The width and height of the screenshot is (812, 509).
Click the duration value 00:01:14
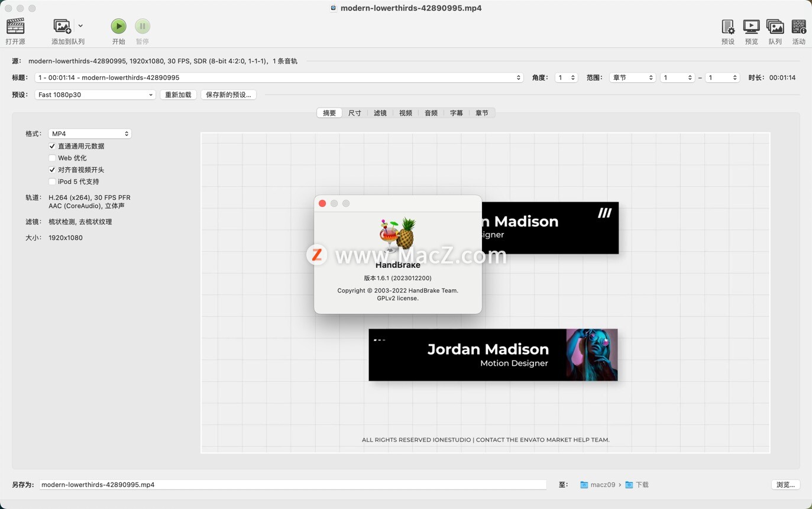pos(782,77)
